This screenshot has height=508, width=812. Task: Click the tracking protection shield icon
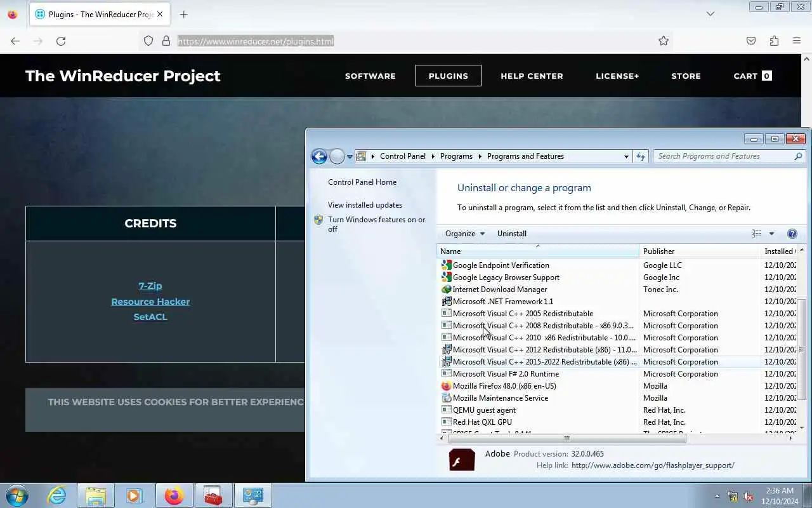tap(148, 41)
